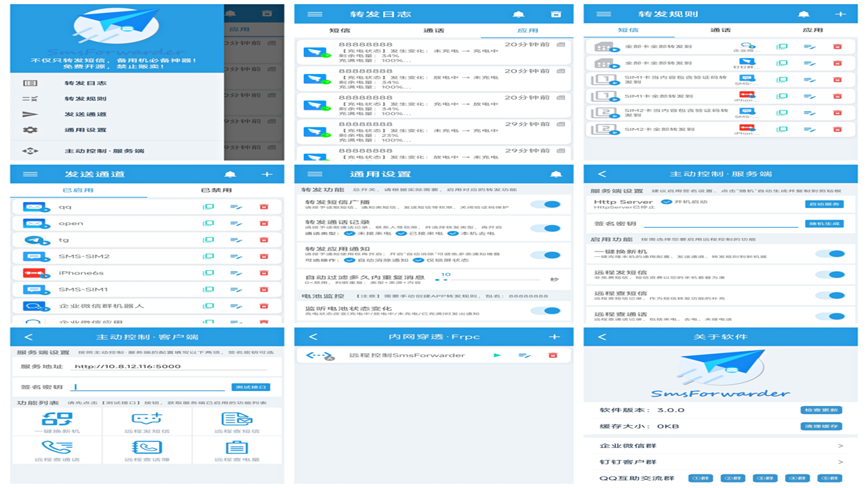Image resolution: width=868 pixels, height=488 pixels.
Task: Adjust the duplicate message filter slider
Action: tap(488, 279)
